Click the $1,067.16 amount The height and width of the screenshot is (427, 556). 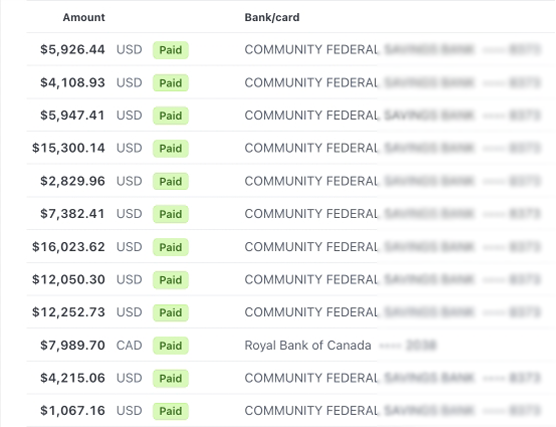click(x=72, y=410)
